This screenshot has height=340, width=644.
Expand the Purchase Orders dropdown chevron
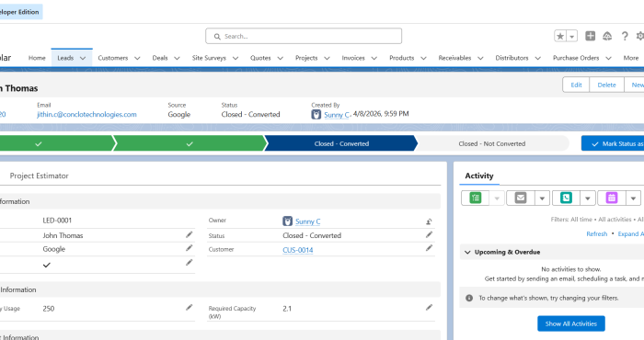tap(608, 58)
